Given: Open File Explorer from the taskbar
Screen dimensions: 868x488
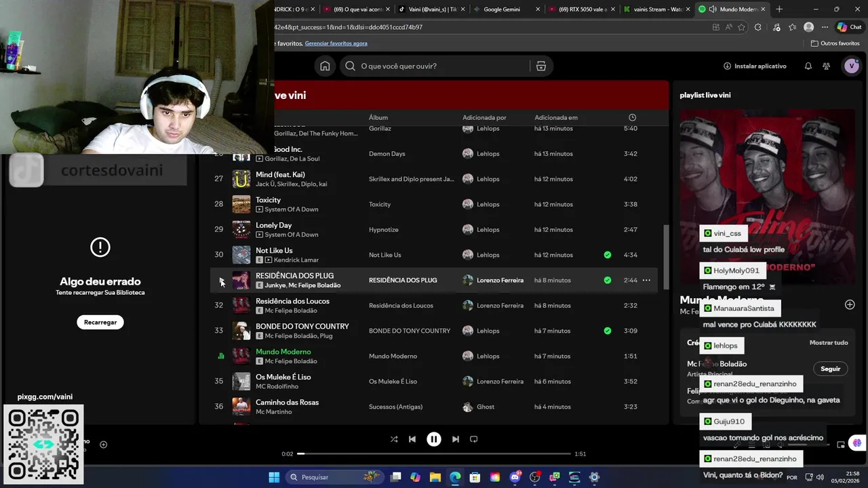Looking at the screenshot, I should point(435,477).
